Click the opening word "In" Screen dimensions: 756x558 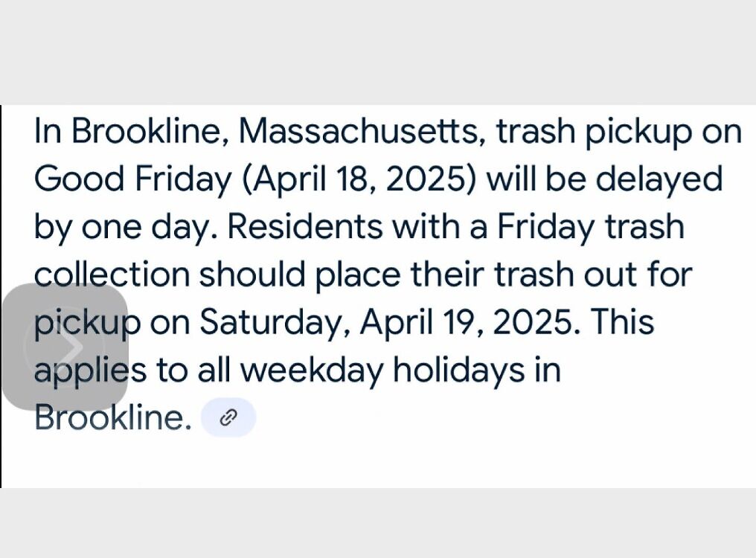pyautogui.click(x=48, y=131)
